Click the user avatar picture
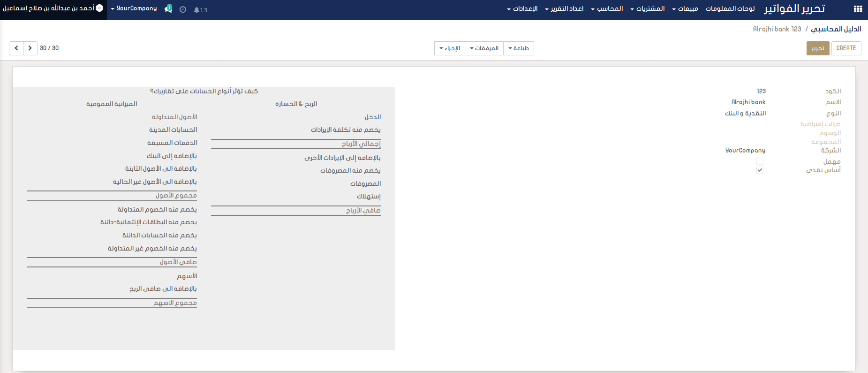 (x=99, y=8)
